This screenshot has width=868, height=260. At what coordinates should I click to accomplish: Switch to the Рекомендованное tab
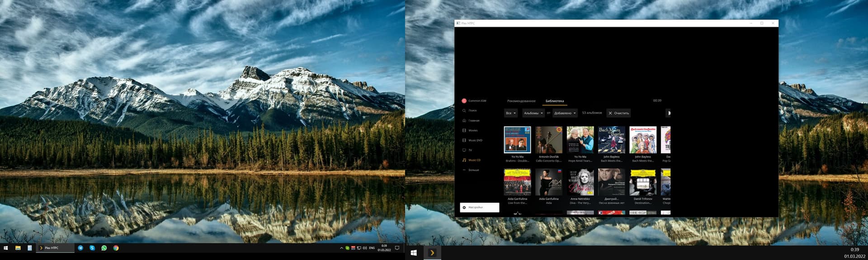(x=521, y=101)
